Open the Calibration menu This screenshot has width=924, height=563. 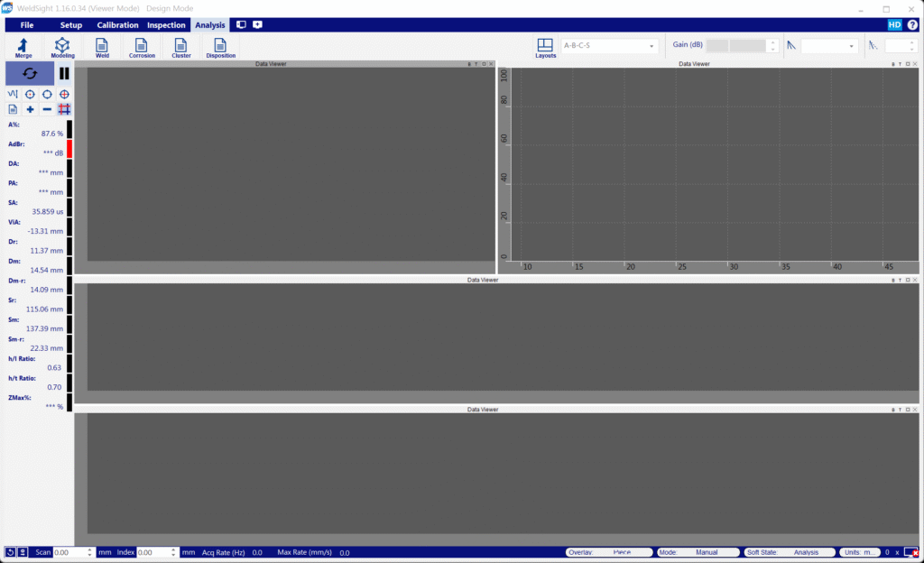pyautogui.click(x=117, y=24)
